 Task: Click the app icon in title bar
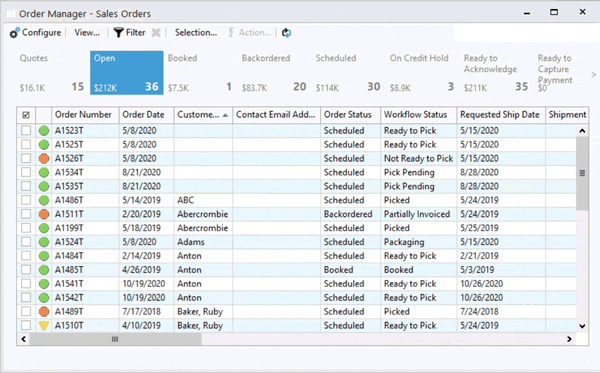[x=11, y=14]
